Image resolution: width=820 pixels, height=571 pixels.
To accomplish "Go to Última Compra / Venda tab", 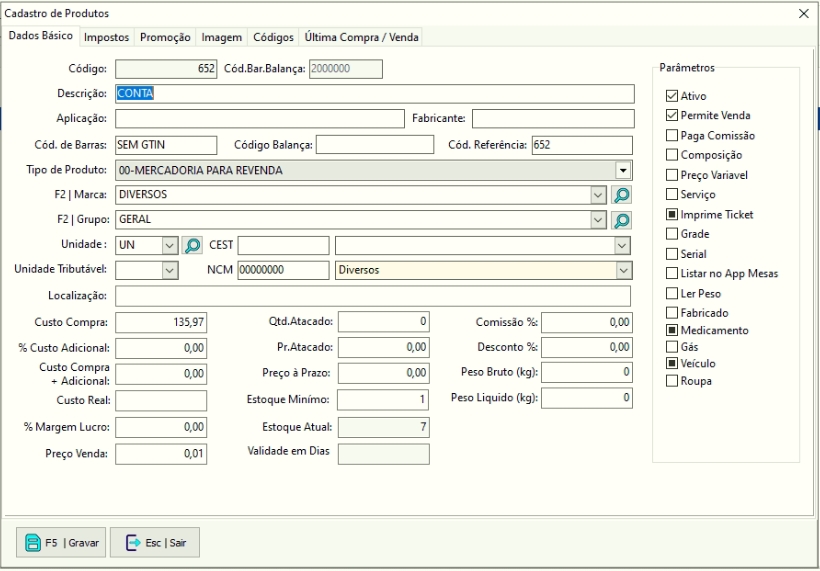I will [363, 37].
